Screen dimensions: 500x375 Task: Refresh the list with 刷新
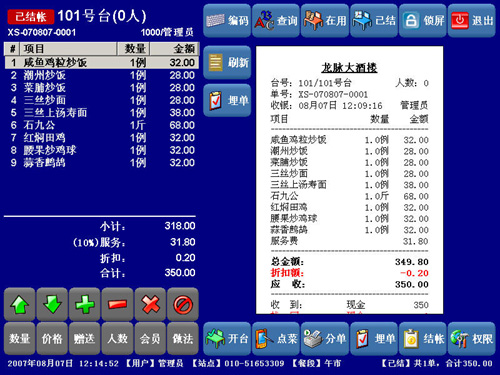click(x=227, y=62)
